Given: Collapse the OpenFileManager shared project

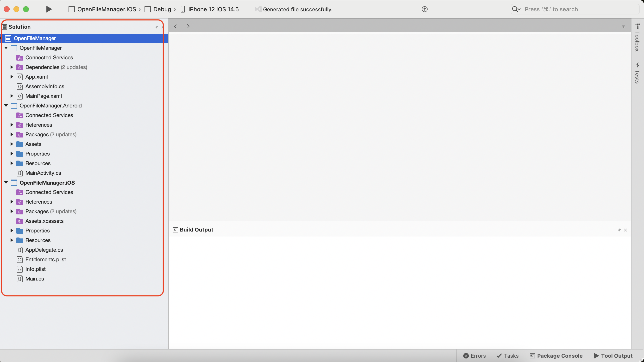Looking at the screenshot, I should [6, 48].
